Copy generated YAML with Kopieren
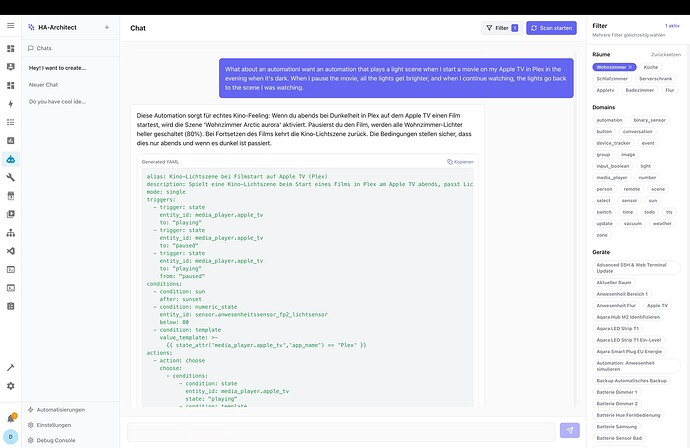Viewport: 690px width, 448px height. (x=461, y=160)
